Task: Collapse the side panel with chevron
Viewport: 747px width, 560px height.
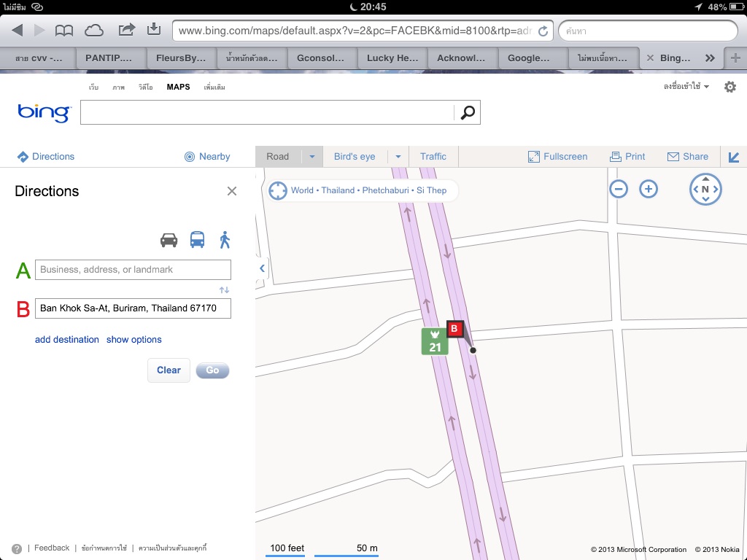Action: [x=262, y=268]
